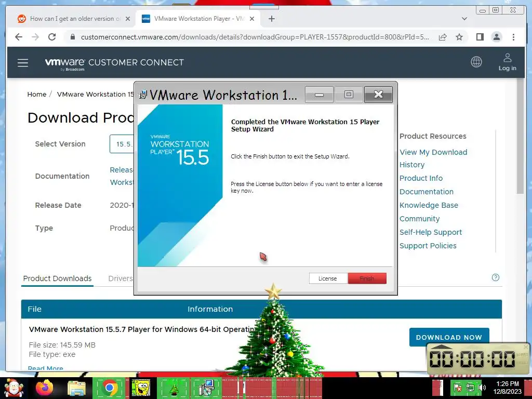Viewport: 532px width, 399px height.
Task: Click the VMware Customer Connect logo
Action: pyautogui.click(x=114, y=63)
